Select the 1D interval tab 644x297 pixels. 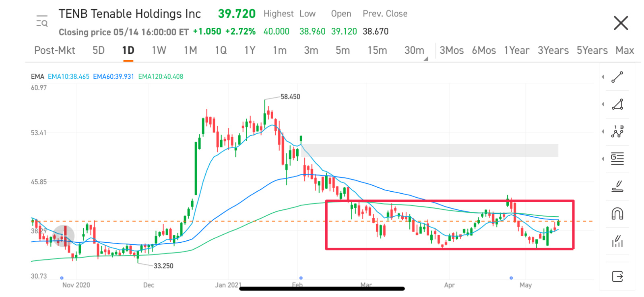128,51
